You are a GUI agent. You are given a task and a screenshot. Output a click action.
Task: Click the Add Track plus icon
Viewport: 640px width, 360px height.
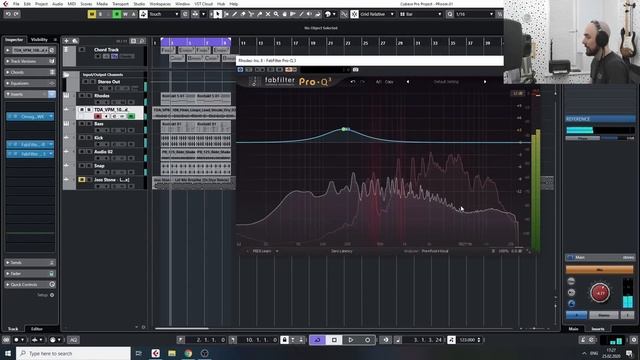click(x=66, y=41)
